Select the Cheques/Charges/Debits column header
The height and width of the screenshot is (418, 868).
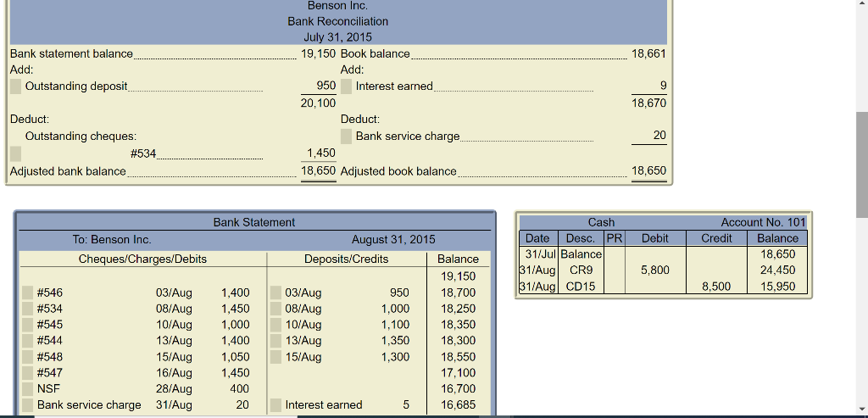click(x=142, y=259)
